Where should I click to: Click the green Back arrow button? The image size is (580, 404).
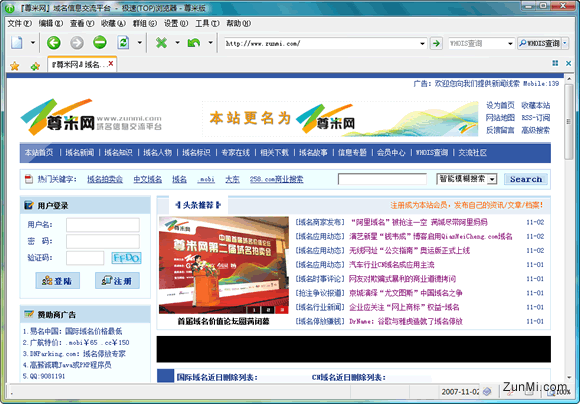click(54, 43)
